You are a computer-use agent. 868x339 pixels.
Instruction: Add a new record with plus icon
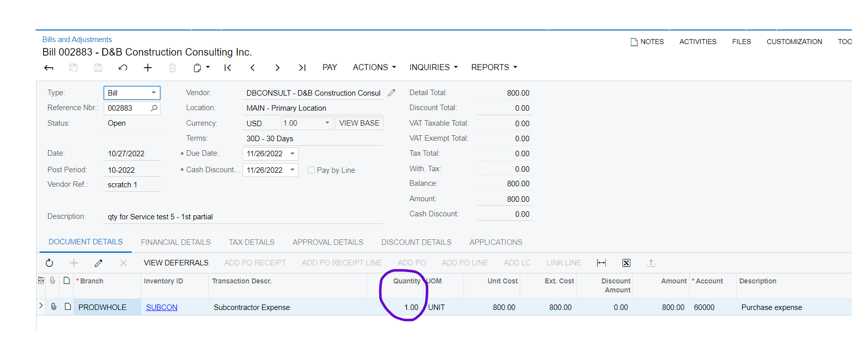[148, 68]
